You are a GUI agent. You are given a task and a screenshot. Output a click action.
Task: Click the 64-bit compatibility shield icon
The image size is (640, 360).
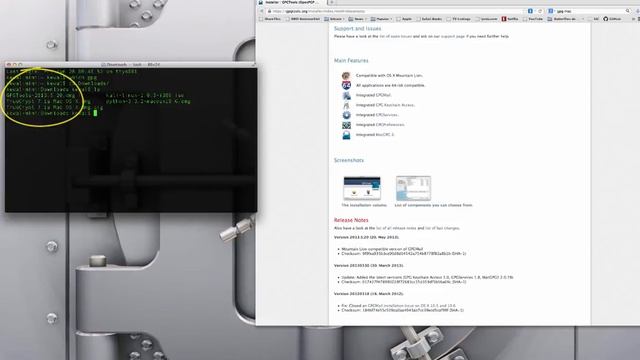pyautogui.click(x=346, y=85)
